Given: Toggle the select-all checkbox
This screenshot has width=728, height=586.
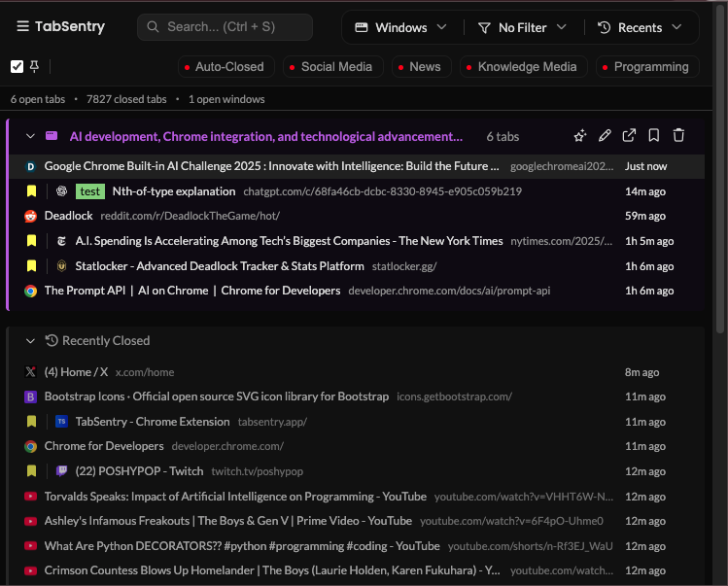Looking at the screenshot, I should point(17,67).
